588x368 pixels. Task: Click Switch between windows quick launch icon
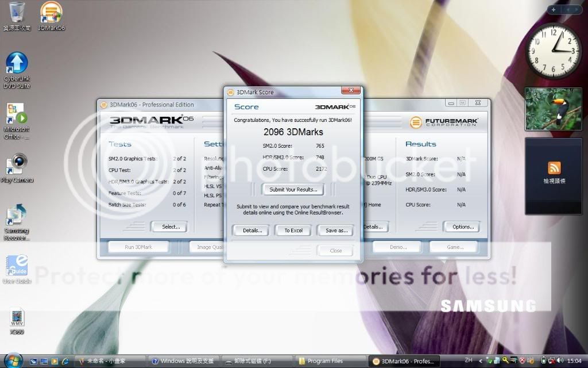33,361
